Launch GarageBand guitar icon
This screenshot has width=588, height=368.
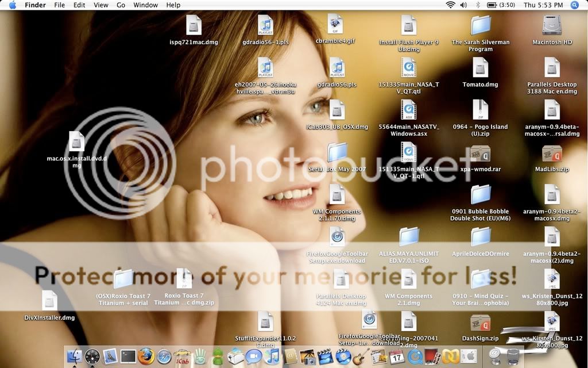(361, 356)
